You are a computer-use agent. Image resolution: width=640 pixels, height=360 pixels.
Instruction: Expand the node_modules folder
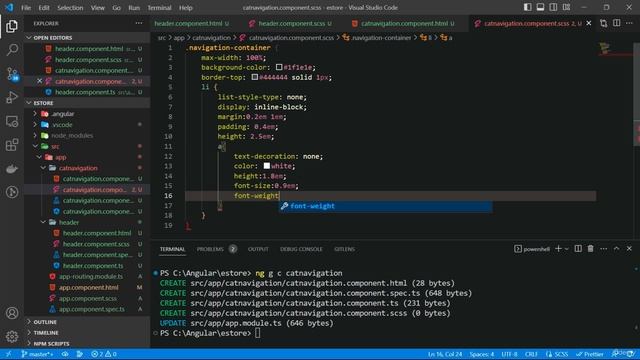point(72,136)
